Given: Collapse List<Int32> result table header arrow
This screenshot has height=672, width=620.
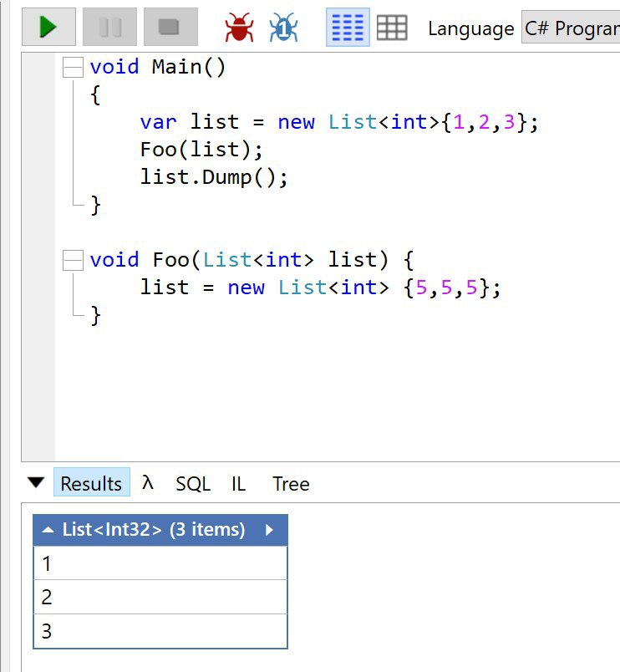Looking at the screenshot, I should tap(48, 530).
